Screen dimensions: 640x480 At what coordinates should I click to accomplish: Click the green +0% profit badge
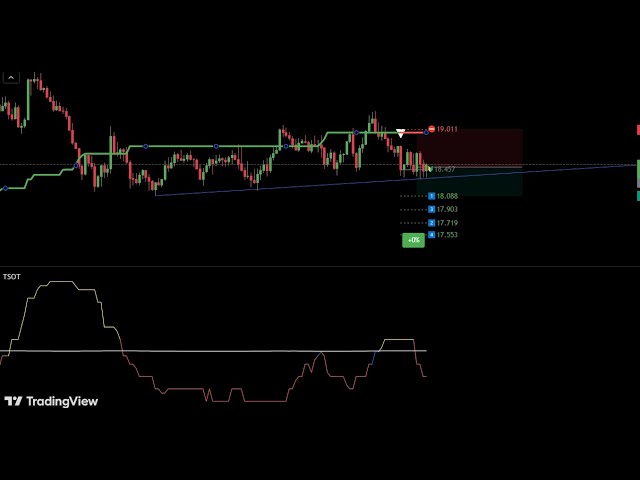click(x=413, y=240)
